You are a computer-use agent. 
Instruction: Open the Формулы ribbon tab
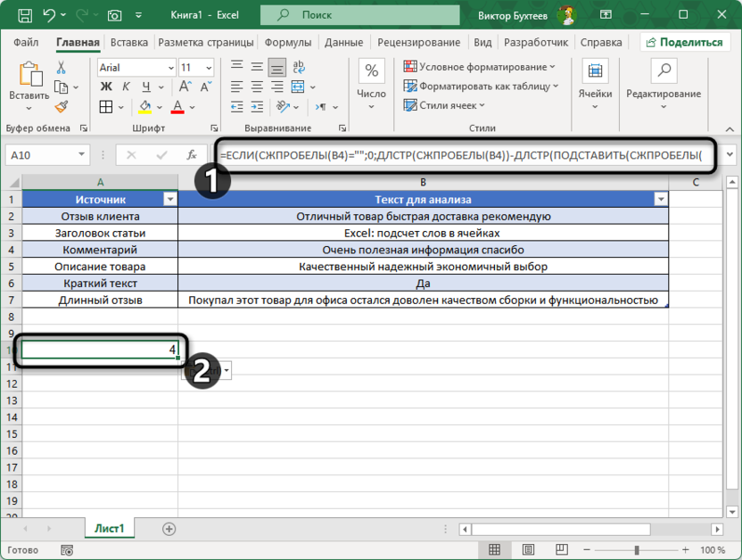tap(287, 42)
